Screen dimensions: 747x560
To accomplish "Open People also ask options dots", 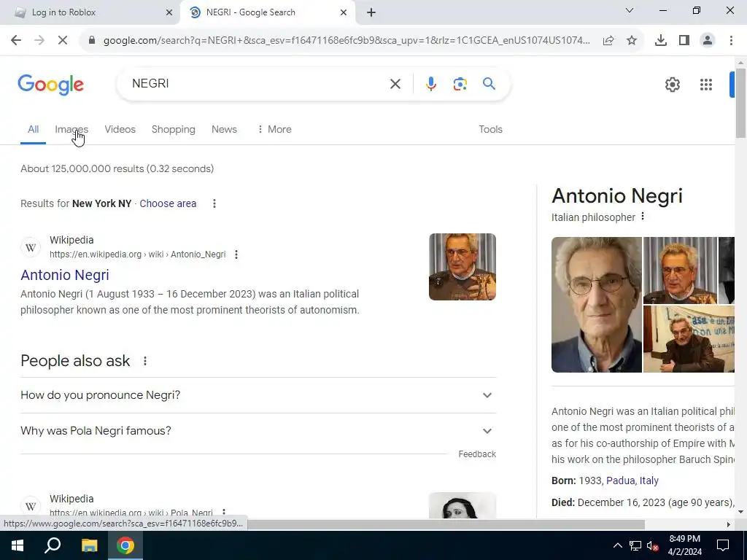I will point(145,361).
